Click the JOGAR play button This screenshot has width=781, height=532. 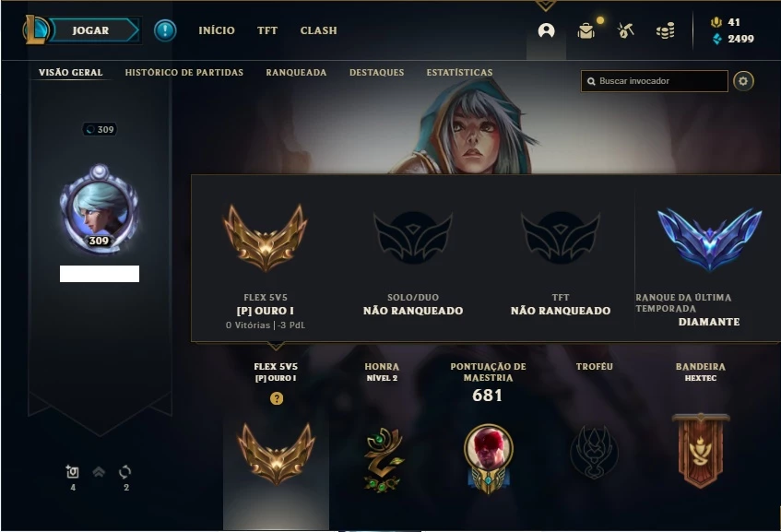[90, 30]
